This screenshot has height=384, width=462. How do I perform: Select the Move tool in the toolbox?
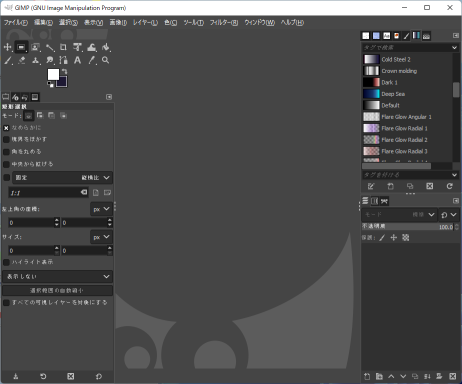coord(7,47)
